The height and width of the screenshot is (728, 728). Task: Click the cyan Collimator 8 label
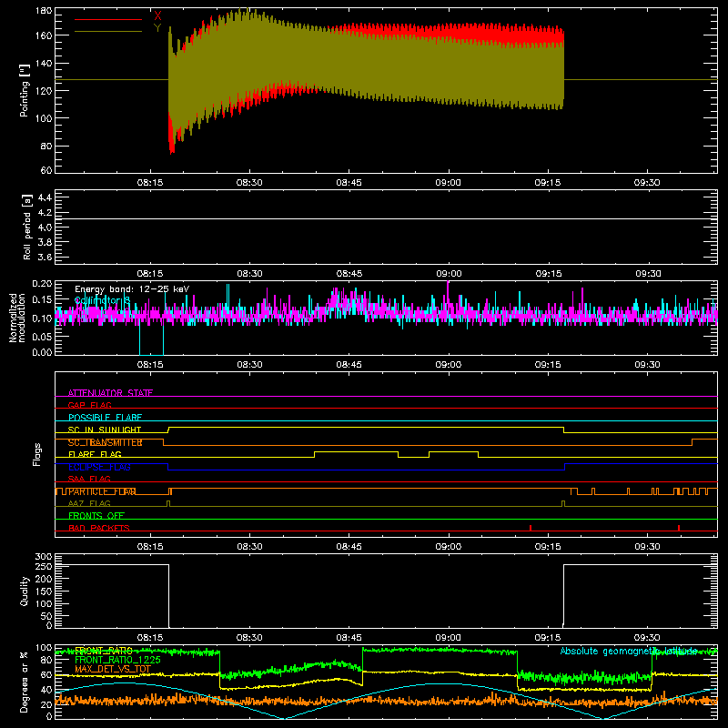102,300
